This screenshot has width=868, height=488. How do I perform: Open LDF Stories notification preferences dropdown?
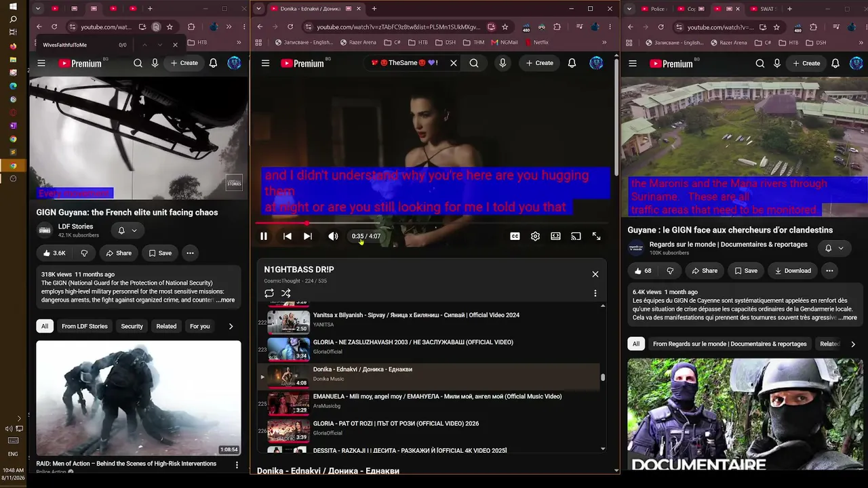coord(127,230)
